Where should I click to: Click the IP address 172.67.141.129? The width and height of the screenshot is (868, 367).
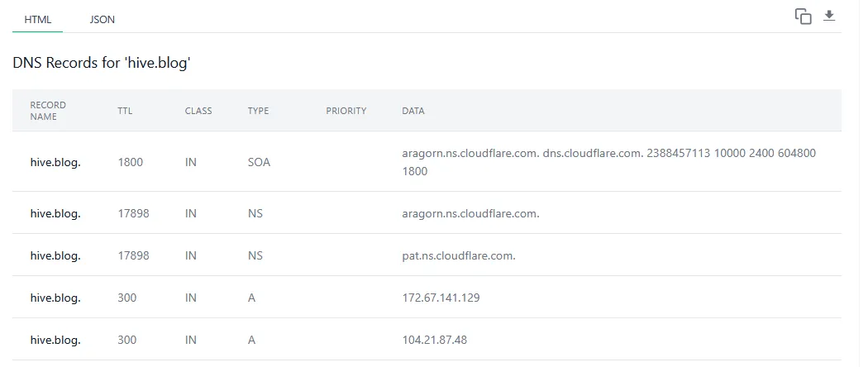(x=441, y=298)
